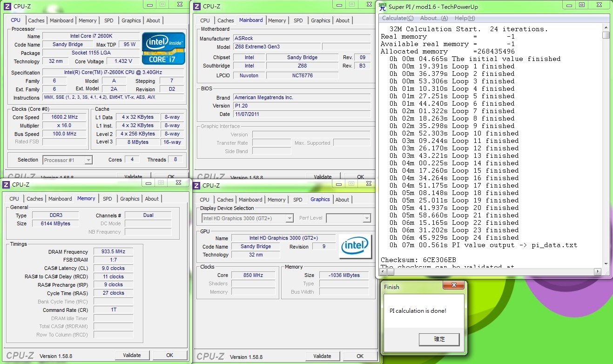
Task: Open the Calculate menu in Super PI
Action: click(397, 18)
